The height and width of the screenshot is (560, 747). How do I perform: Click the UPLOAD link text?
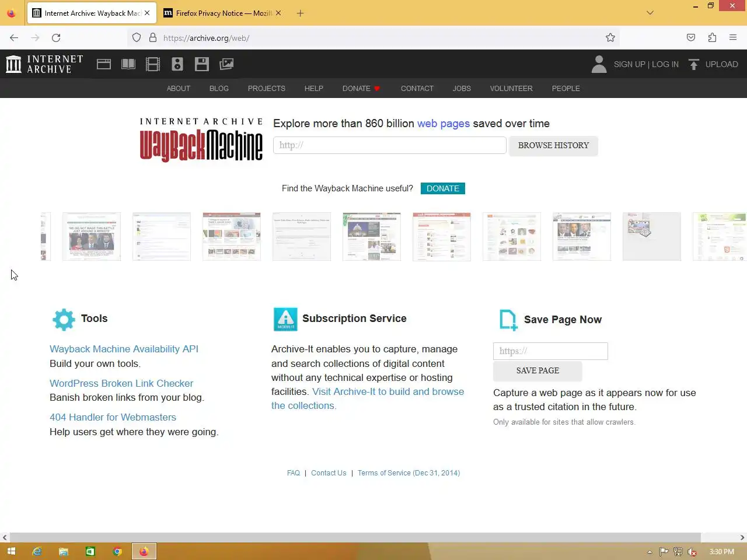[x=722, y=64]
